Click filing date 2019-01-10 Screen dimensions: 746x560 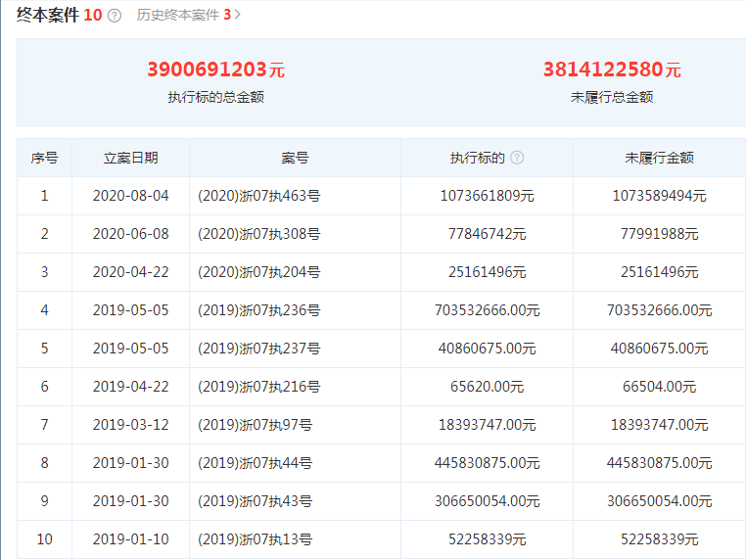click(x=131, y=539)
